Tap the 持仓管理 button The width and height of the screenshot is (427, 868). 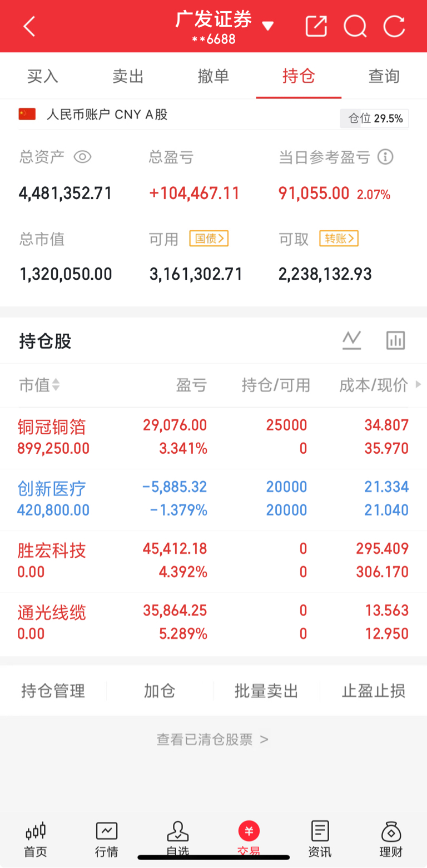point(53,691)
